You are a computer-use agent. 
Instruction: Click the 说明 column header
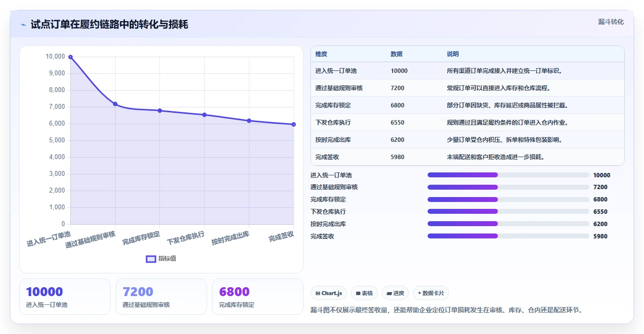453,54
